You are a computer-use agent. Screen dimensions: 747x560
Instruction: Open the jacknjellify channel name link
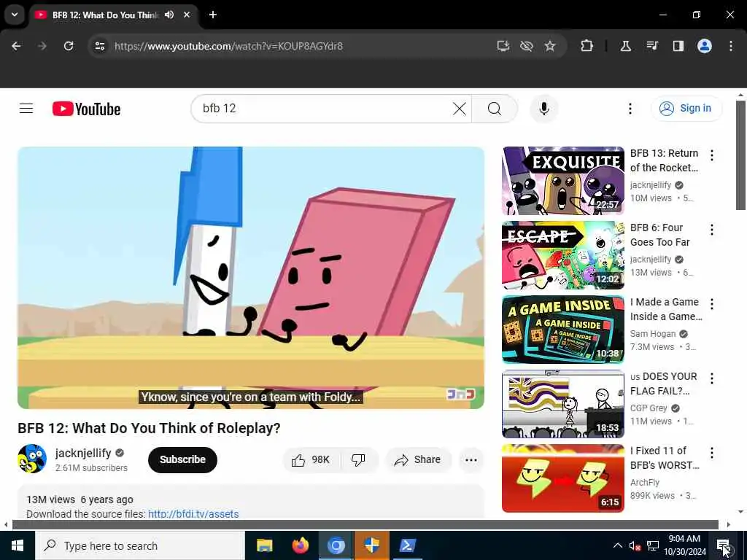click(83, 453)
